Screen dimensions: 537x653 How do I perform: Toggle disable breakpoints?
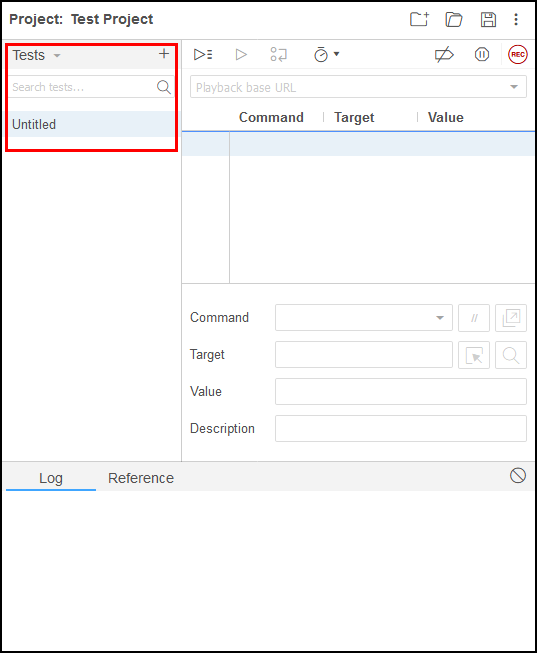tap(444, 55)
